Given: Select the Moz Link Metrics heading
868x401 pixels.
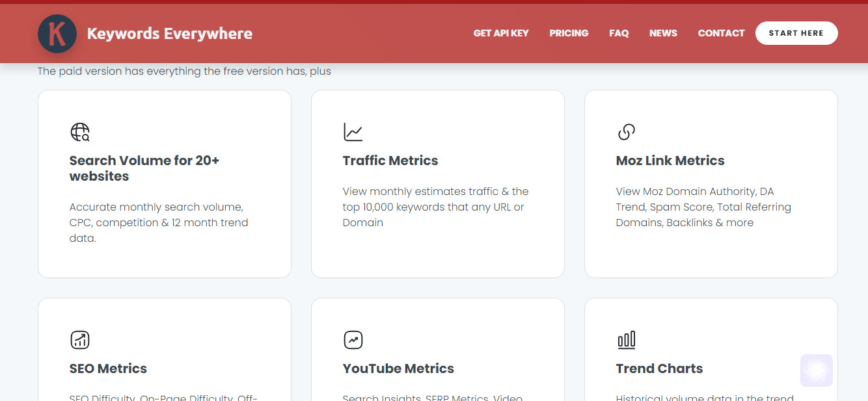Looking at the screenshot, I should (670, 161).
